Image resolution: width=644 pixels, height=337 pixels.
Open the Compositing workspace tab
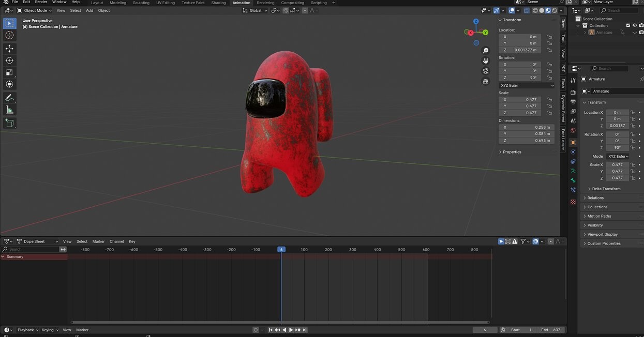pyautogui.click(x=293, y=3)
